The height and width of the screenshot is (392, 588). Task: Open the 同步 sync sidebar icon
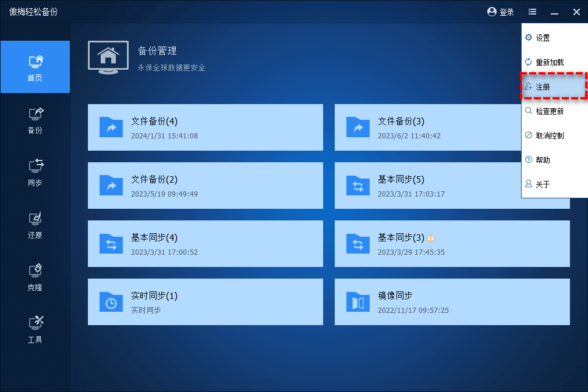click(35, 166)
